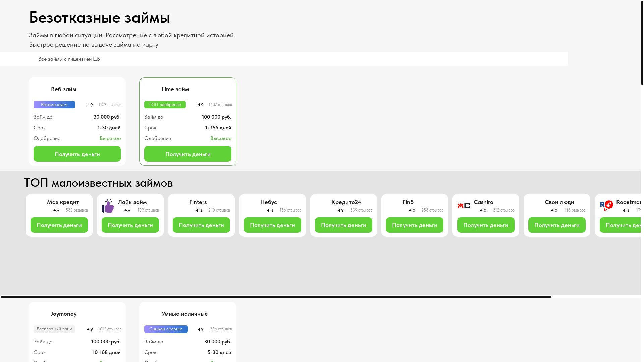Image resolution: width=644 pixels, height=362 pixels.
Task: Click 306 отзывов on Умные наличные card
Action: click(221, 329)
